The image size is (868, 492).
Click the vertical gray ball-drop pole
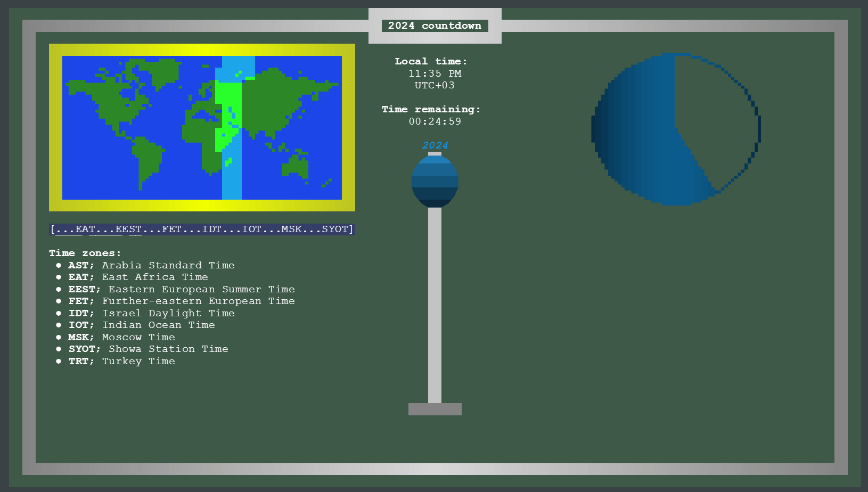pyautogui.click(x=435, y=304)
